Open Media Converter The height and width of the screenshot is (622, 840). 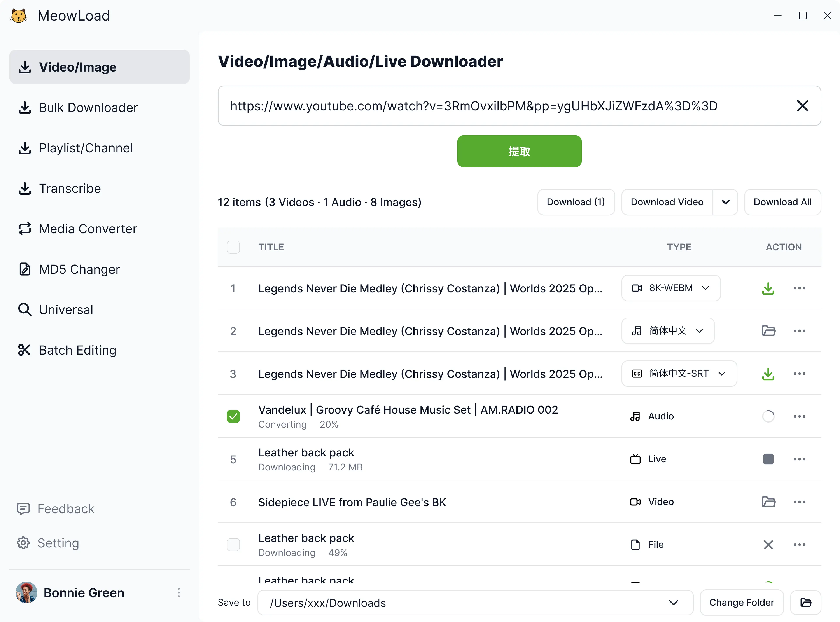click(x=99, y=229)
